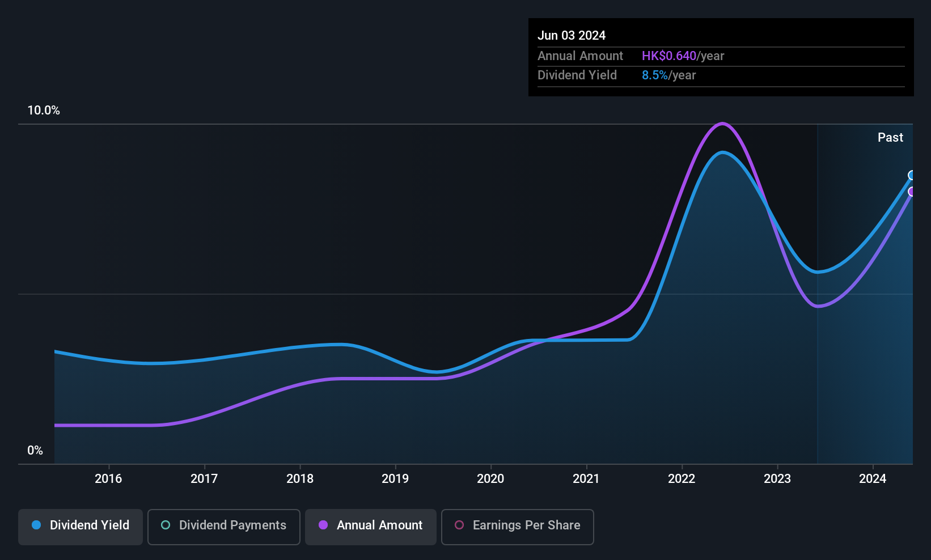Select the purple end marker of amount line
931x560 pixels.
912,192
